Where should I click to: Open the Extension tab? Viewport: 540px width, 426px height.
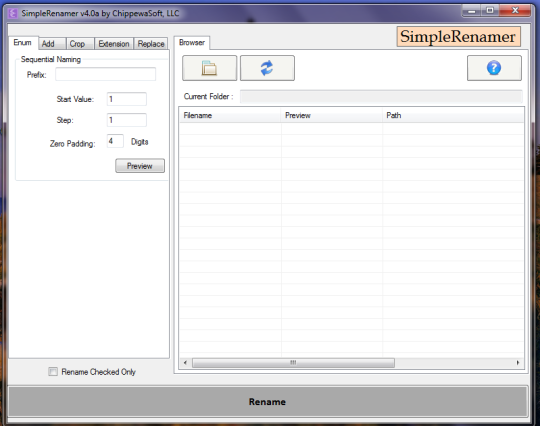pos(114,44)
